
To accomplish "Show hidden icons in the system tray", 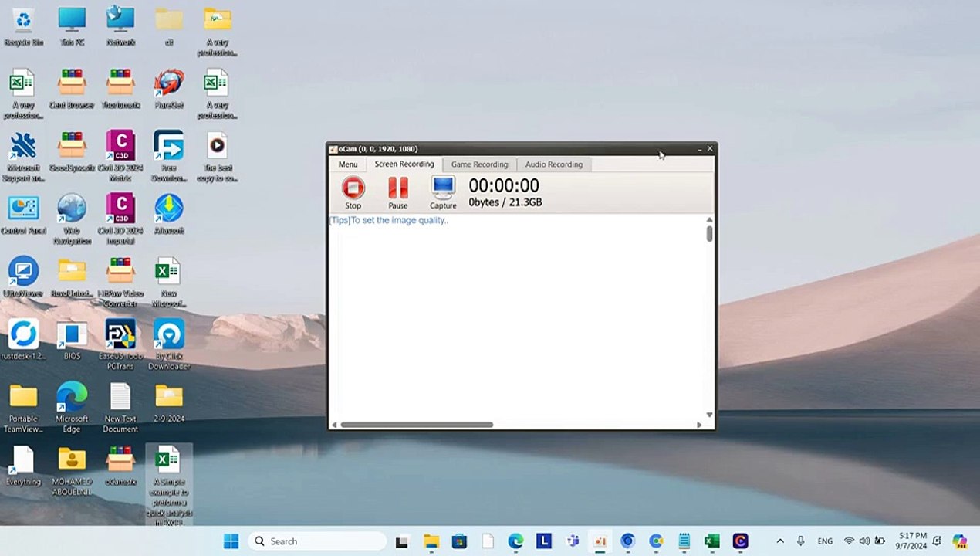I will click(x=780, y=541).
